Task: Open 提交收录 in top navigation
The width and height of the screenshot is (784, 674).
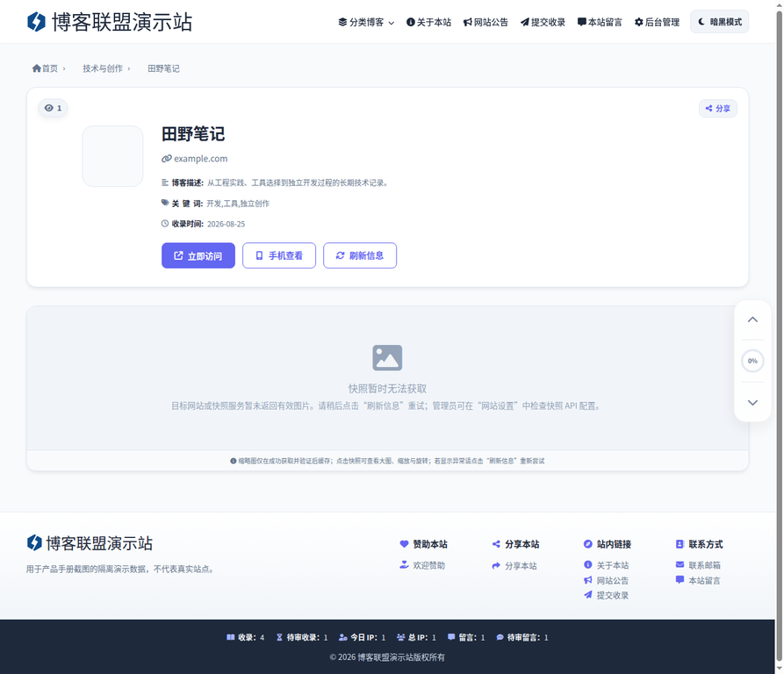Action: coord(543,22)
